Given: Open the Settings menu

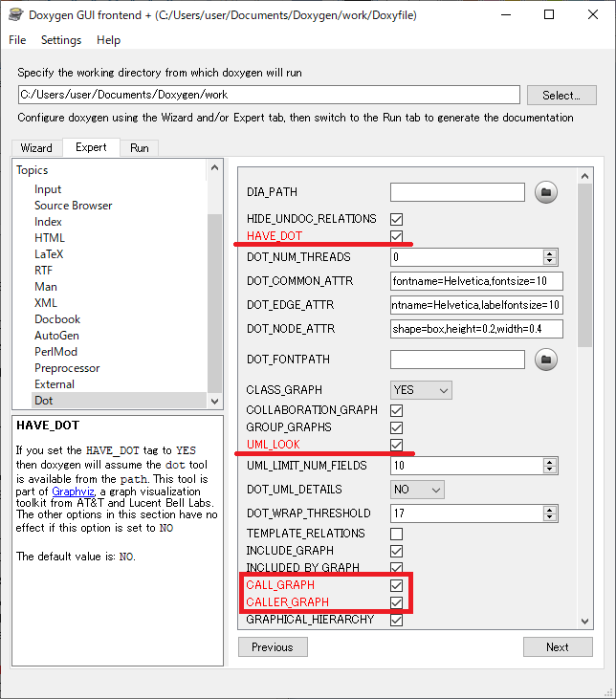Looking at the screenshot, I should click(x=61, y=40).
